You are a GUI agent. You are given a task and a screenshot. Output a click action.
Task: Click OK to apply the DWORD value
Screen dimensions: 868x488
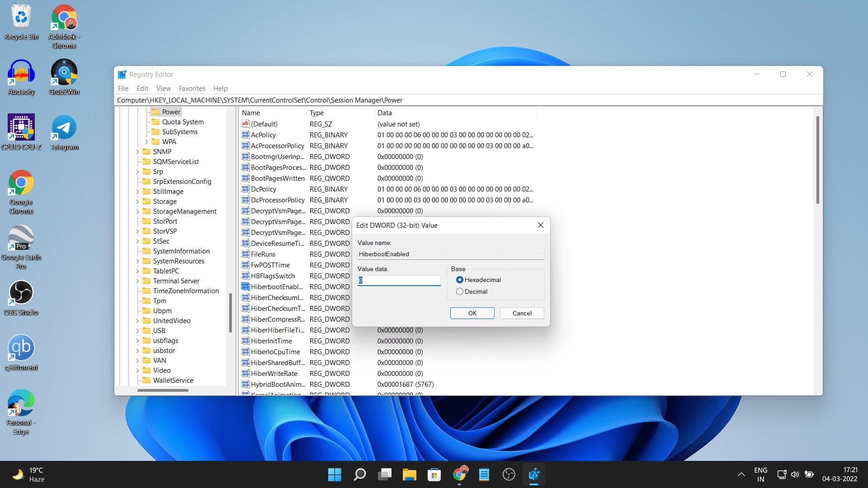click(x=472, y=313)
